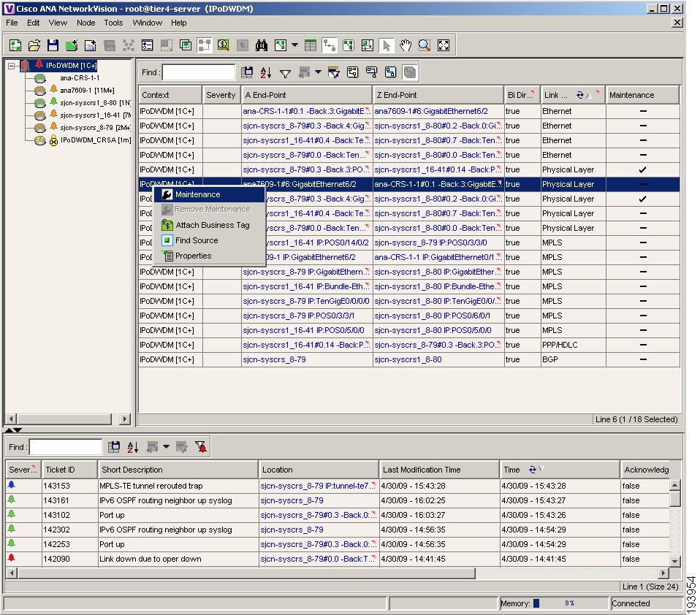Click the export-to-CSV icon in links toolbar
Image resolution: width=700 pixels, height=615 pixels.
click(246, 72)
